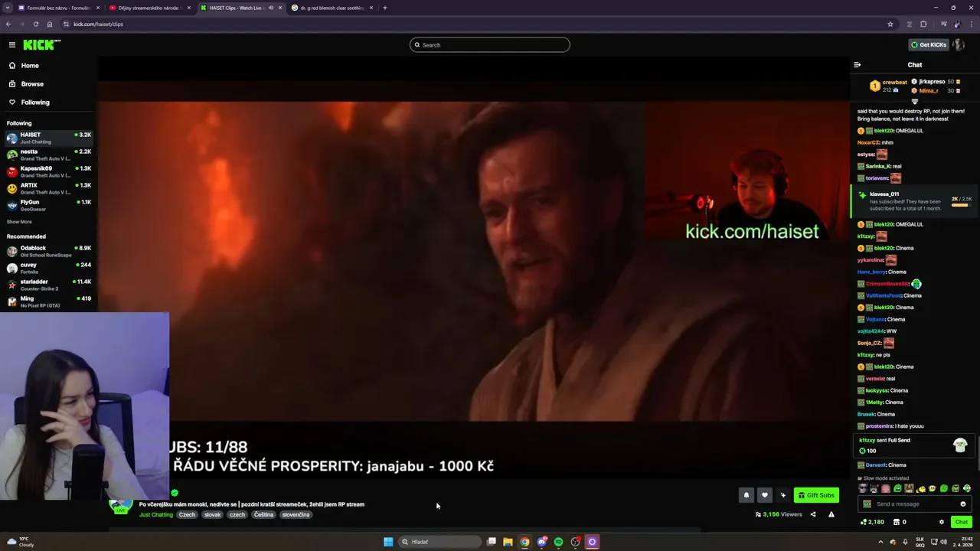
Task: Open Spotify from taskbar
Action: [x=558, y=542]
